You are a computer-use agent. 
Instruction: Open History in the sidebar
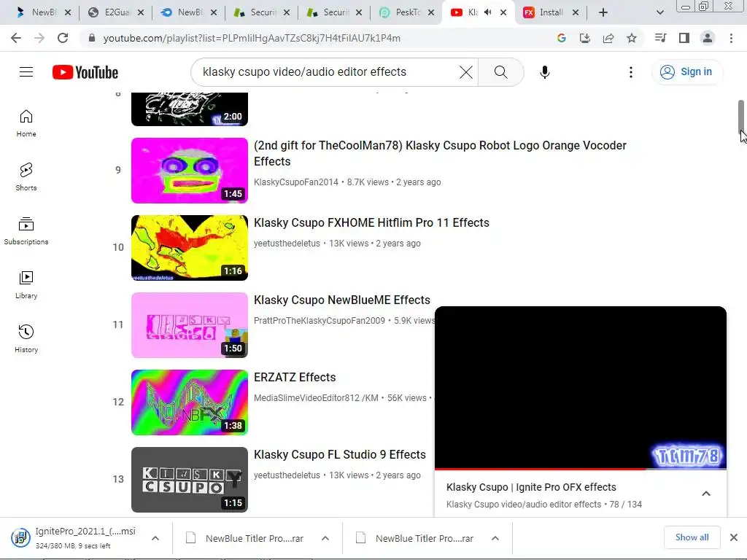[x=26, y=338]
